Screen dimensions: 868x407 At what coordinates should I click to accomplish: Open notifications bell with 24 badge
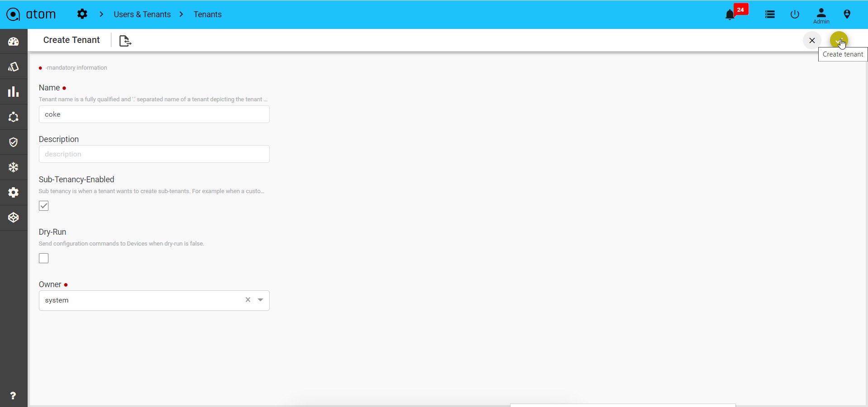tap(730, 14)
